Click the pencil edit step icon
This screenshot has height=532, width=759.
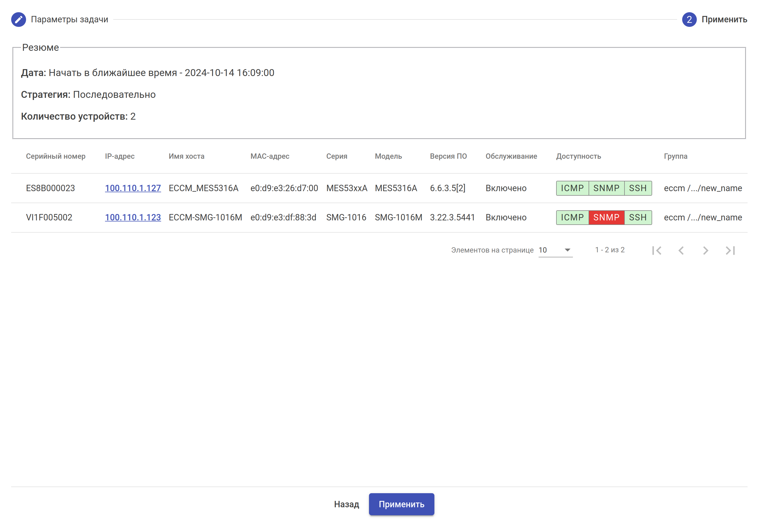tap(19, 19)
